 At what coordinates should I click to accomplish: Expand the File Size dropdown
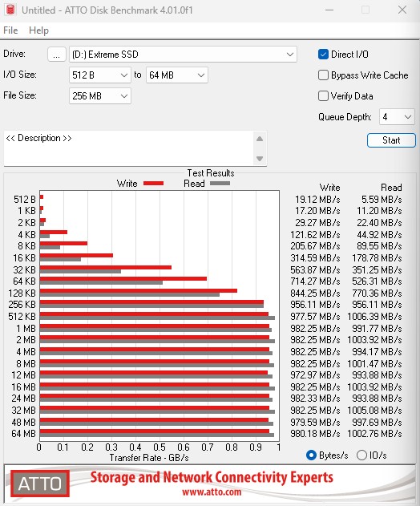(x=100, y=96)
